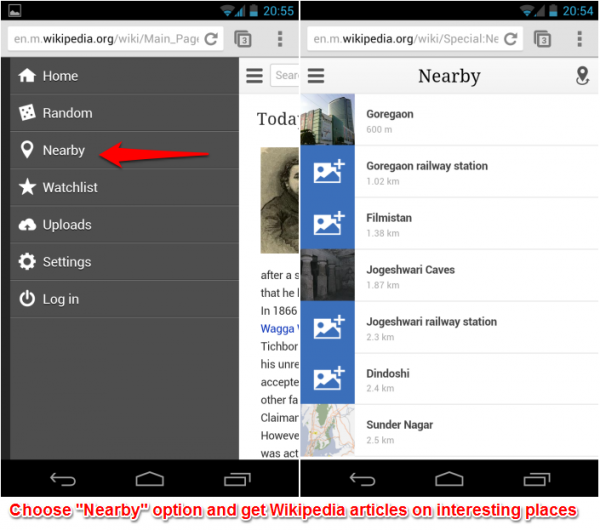Click the Watchlist star icon
The width and height of the screenshot is (600, 530).
tap(27, 187)
